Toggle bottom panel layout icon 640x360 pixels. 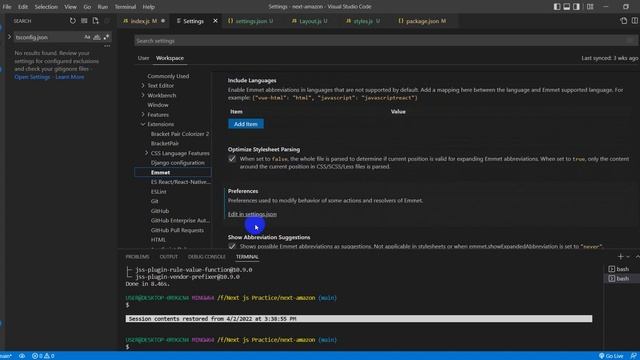coord(567,7)
